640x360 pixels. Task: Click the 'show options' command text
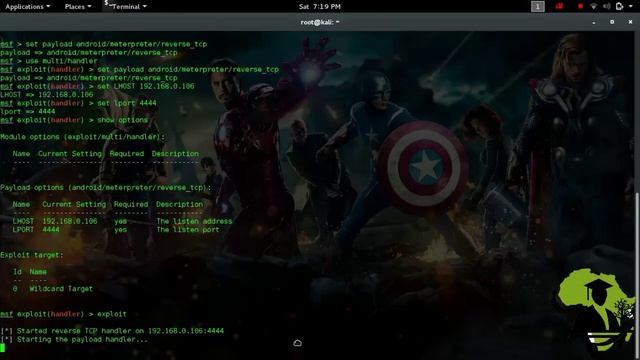122,120
